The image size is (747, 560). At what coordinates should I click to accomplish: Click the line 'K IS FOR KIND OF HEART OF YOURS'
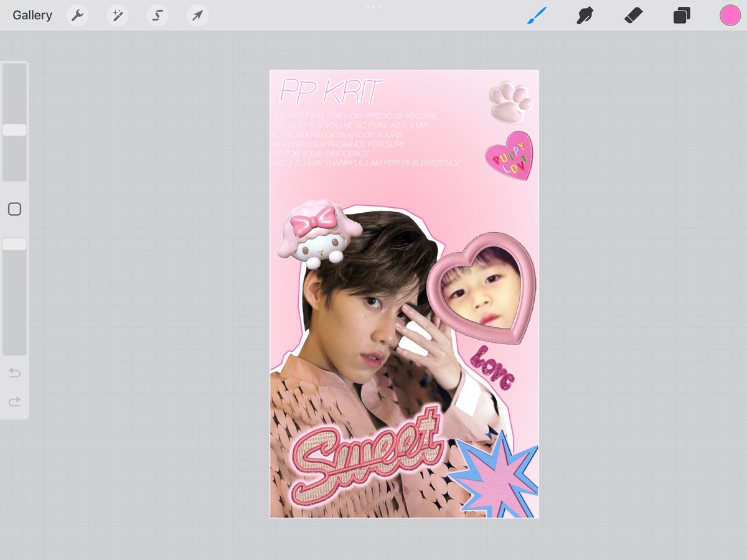[336, 134]
